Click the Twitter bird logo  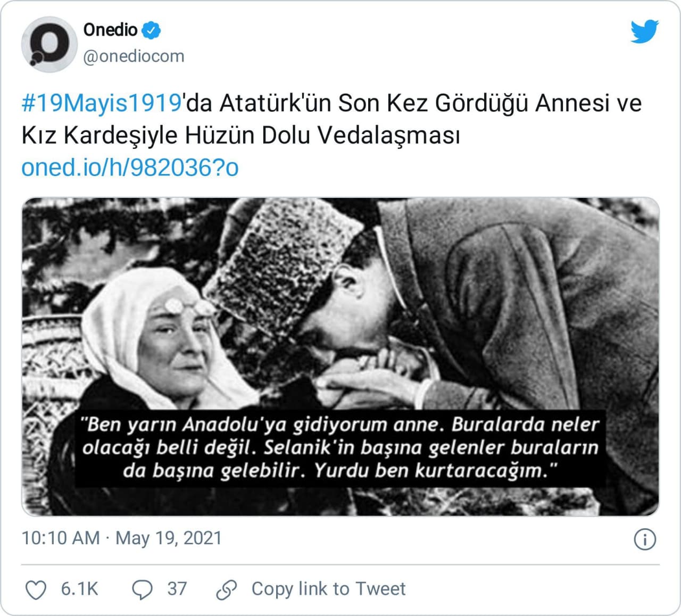[x=644, y=32]
